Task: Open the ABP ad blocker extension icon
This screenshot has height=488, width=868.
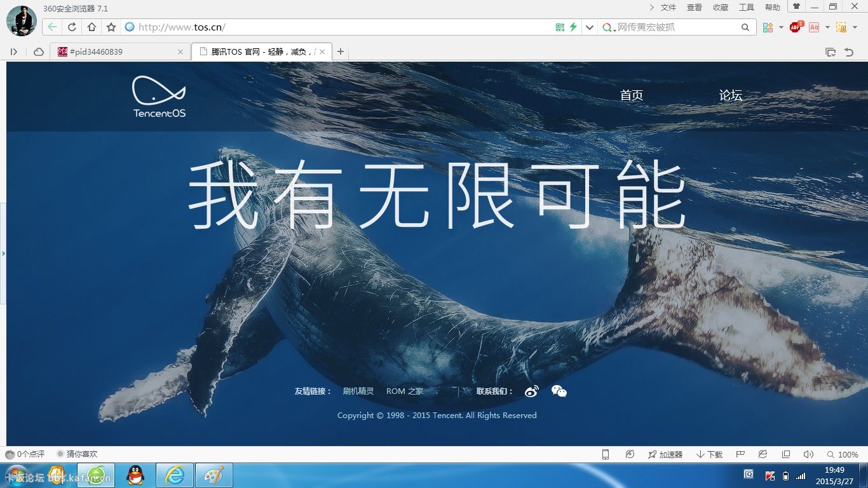Action: 795,27
